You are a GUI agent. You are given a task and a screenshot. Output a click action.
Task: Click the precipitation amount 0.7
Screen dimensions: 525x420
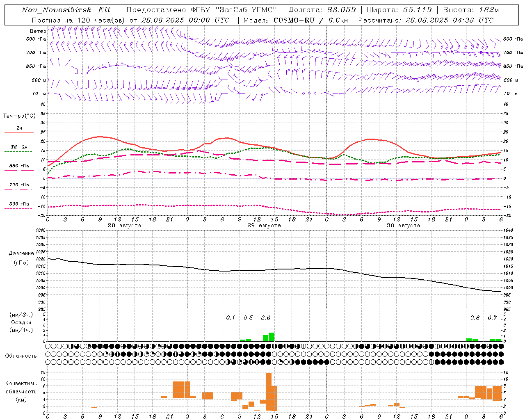(x=492, y=318)
